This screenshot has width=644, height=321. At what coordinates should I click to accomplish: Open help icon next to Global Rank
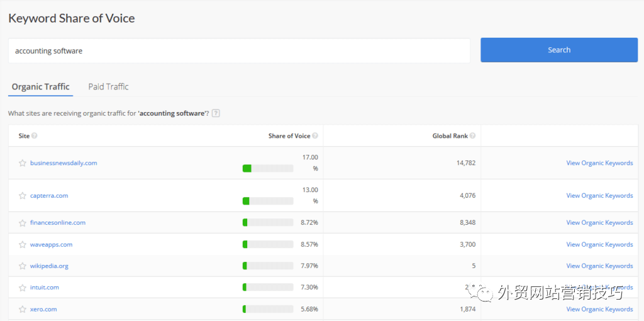click(x=473, y=135)
